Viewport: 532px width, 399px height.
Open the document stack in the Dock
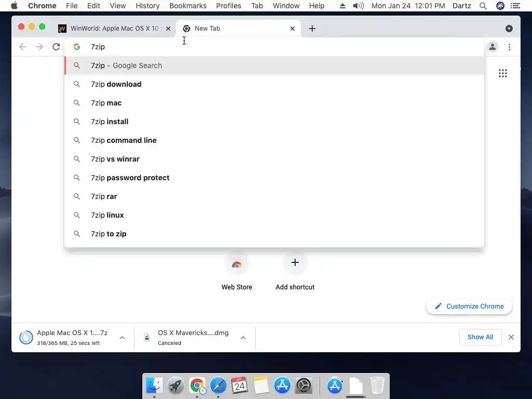356,386
